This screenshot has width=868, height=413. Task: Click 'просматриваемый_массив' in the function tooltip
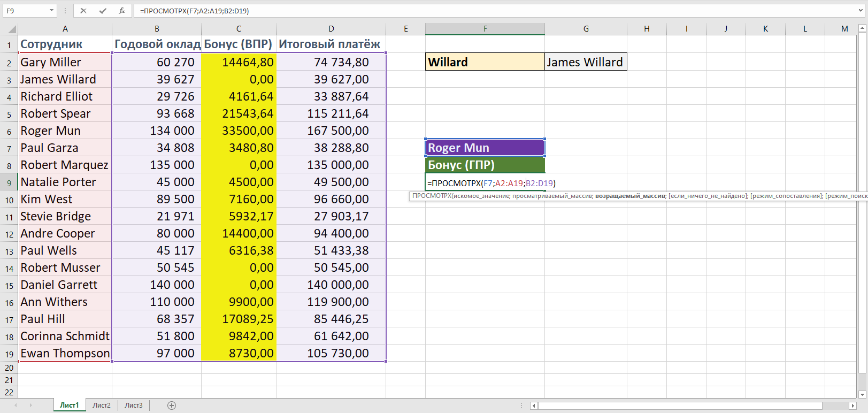552,196
